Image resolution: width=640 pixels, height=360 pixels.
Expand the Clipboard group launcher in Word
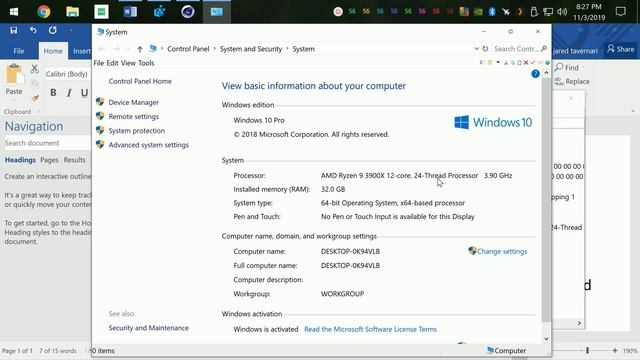click(x=39, y=111)
